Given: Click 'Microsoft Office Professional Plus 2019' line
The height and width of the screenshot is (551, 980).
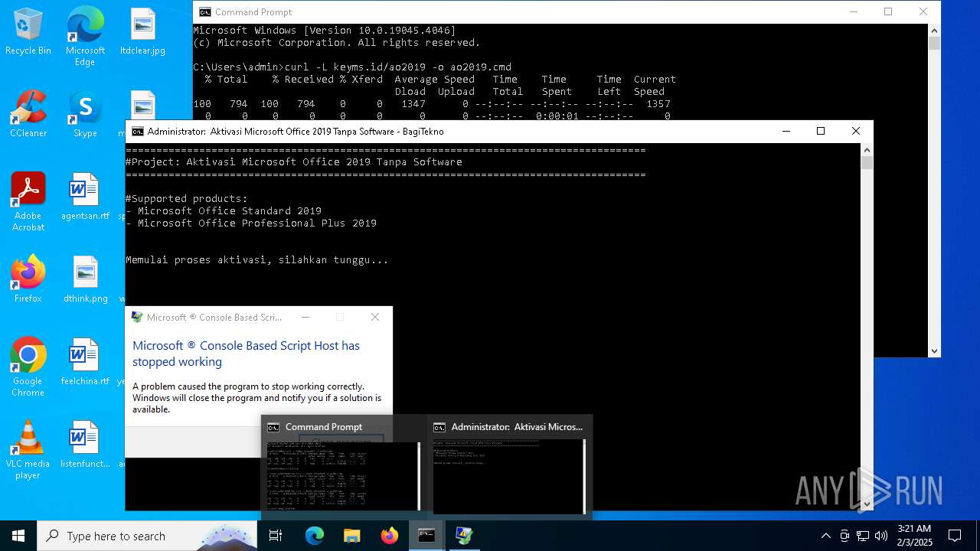Looking at the screenshot, I should coord(251,223).
